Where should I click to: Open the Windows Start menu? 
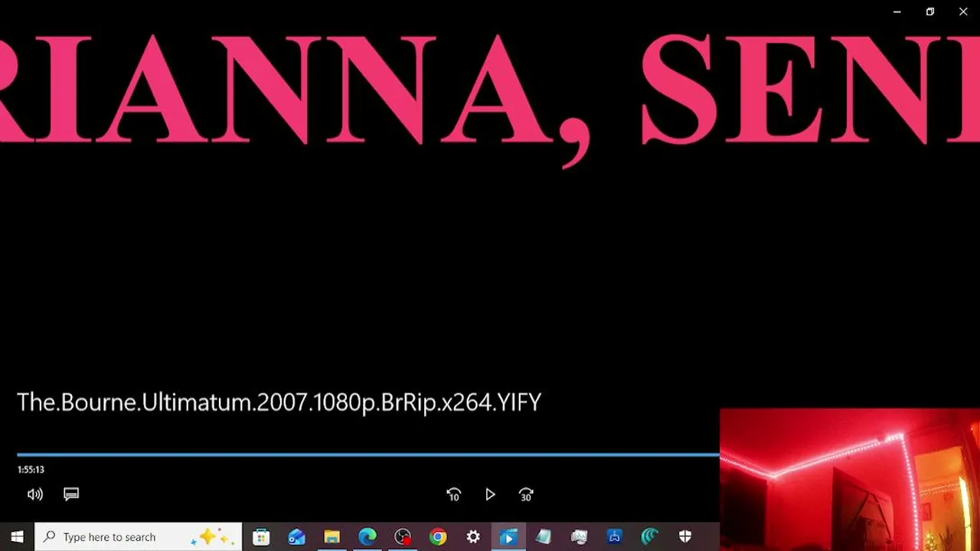tap(18, 536)
